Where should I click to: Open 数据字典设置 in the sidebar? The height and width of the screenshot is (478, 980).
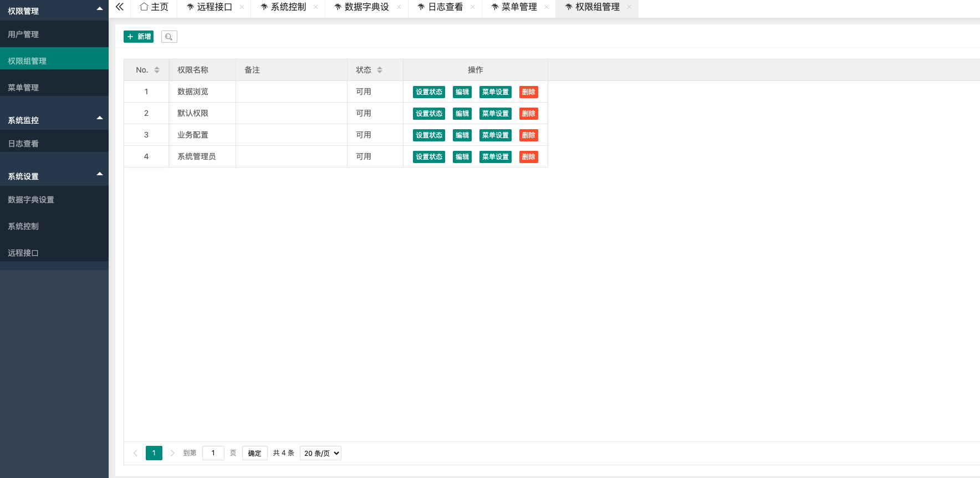pos(54,199)
